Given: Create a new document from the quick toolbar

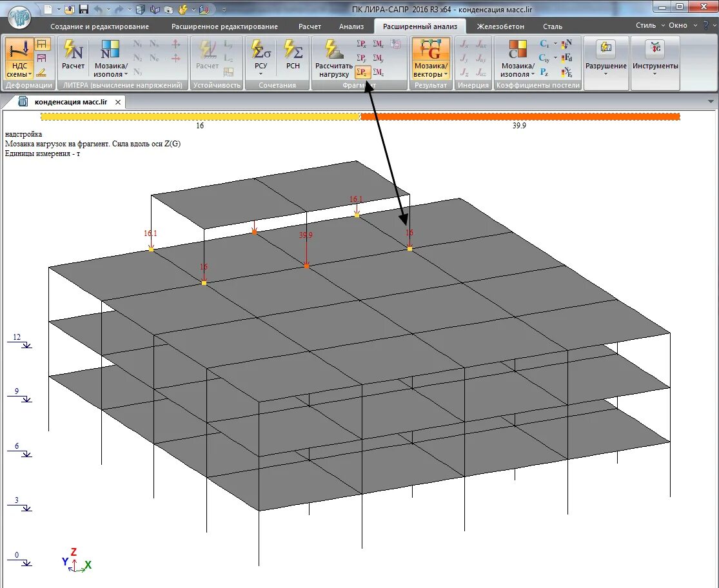Looking at the screenshot, I should tap(48, 9).
